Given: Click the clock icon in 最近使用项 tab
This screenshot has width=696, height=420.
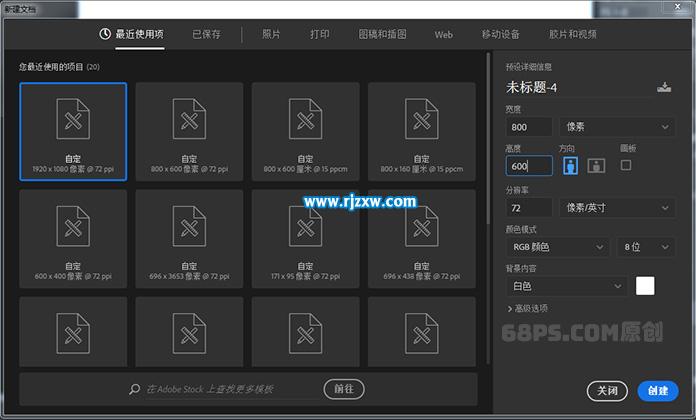Looking at the screenshot, I should point(105,34).
